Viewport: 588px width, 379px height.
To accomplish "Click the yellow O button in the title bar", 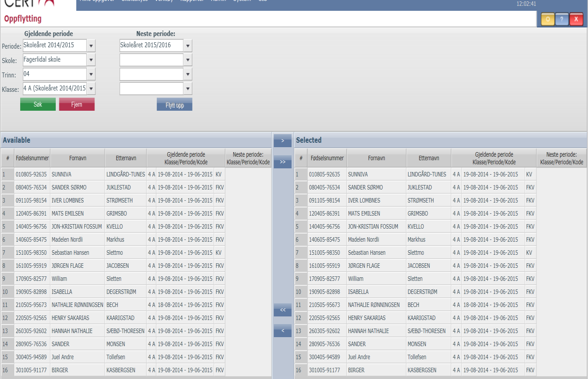I will (x=547, y=19).
